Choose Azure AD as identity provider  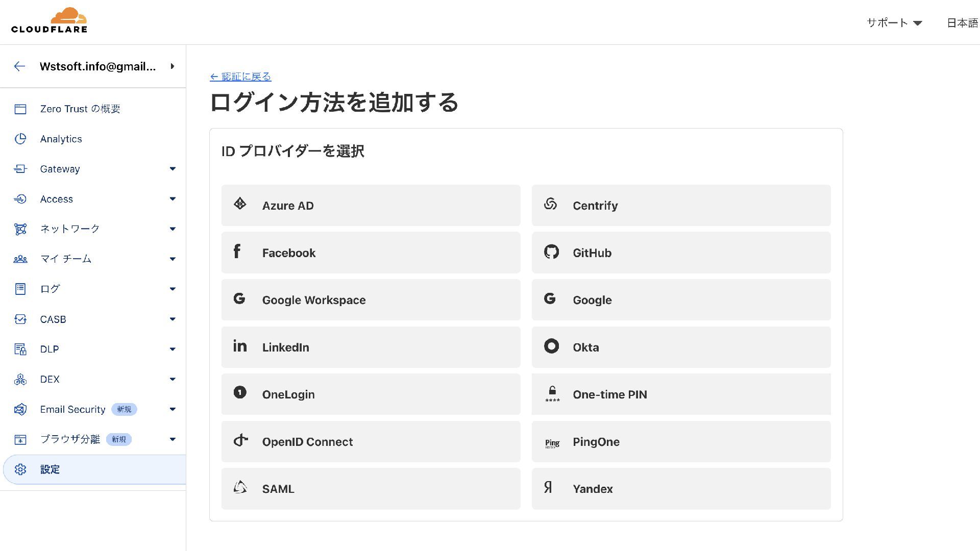click(x=371, y=206)
